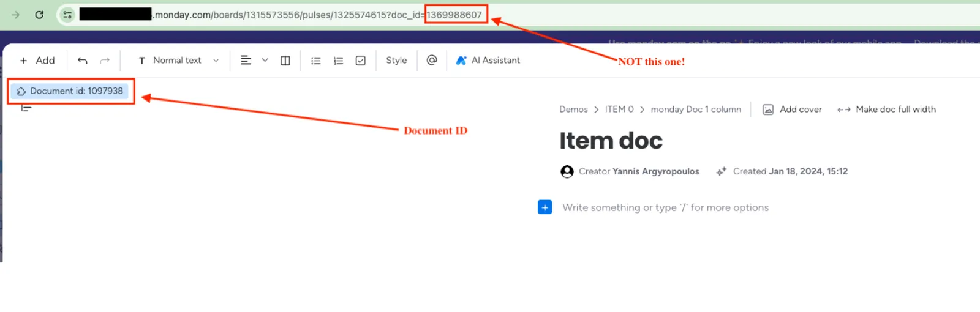Click Created Jan 18, 2024 date text
Screen dimensions: 980x312
790,172
